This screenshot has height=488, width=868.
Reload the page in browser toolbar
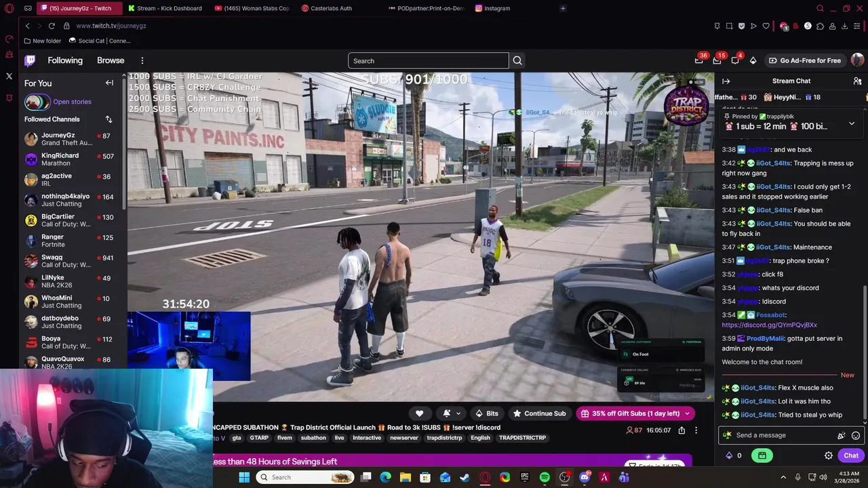(51, 26)
